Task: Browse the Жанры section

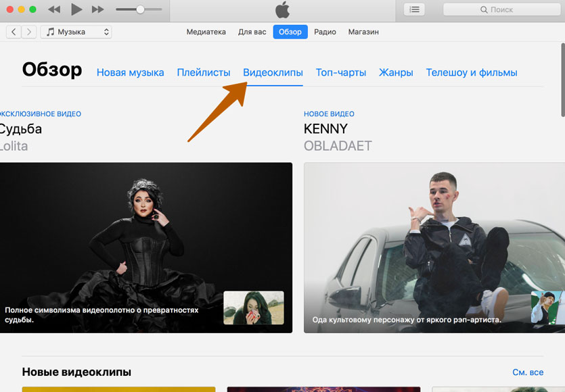Action: (x=396, y=72)
